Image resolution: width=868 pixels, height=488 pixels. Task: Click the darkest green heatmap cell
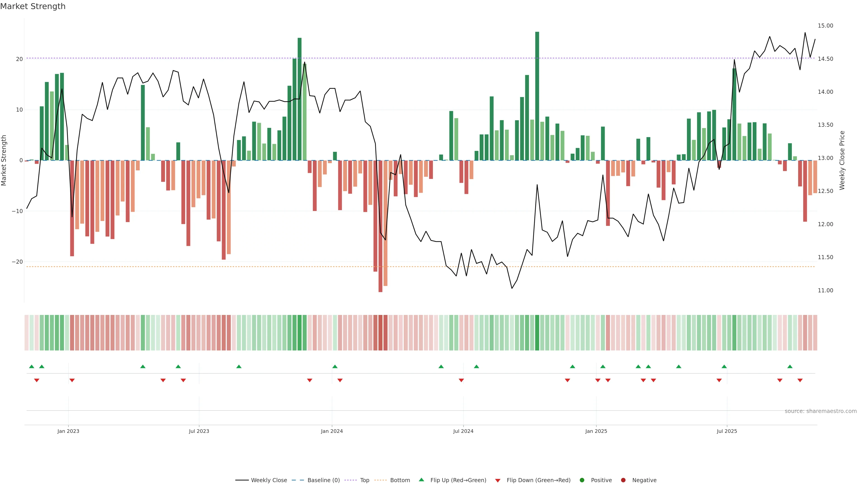[537, 333]
